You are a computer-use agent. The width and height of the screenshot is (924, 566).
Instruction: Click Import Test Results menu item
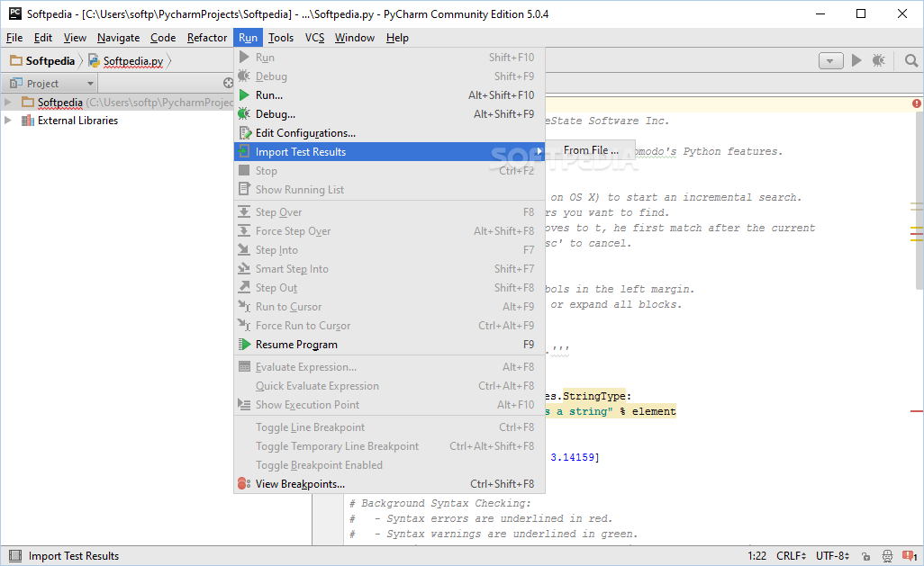click(389, 151)
